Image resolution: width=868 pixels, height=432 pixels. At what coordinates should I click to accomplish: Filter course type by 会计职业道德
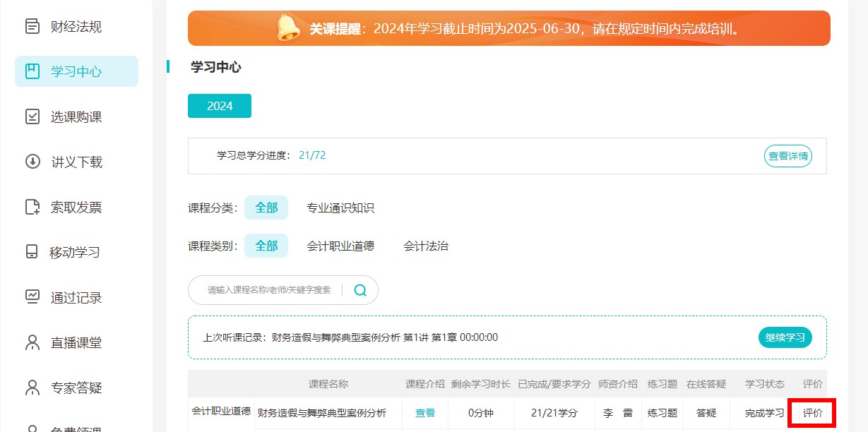(x=340, y=246)
